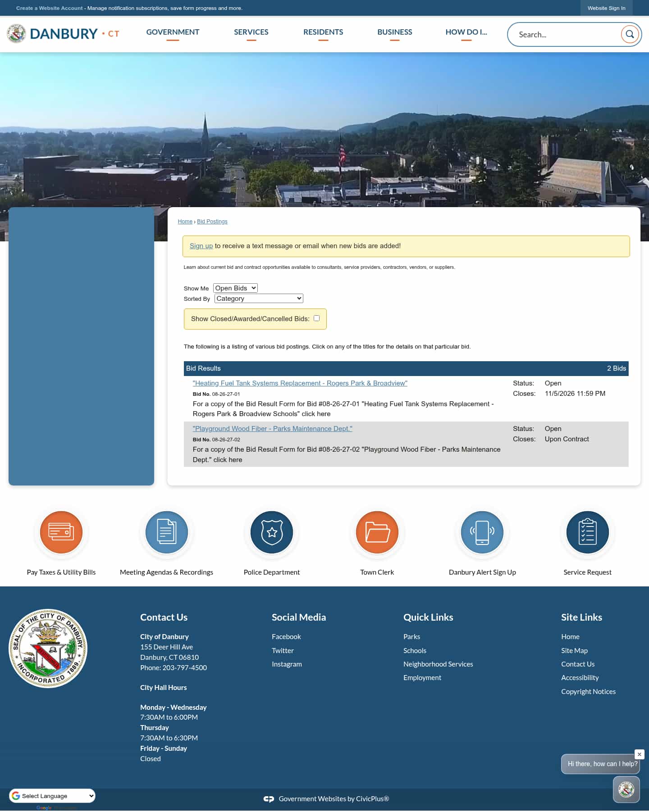Toggle Show Closed/Awarded/Cancelled Bids checkbox
The image size is (649, 812).
click(317, 318)
